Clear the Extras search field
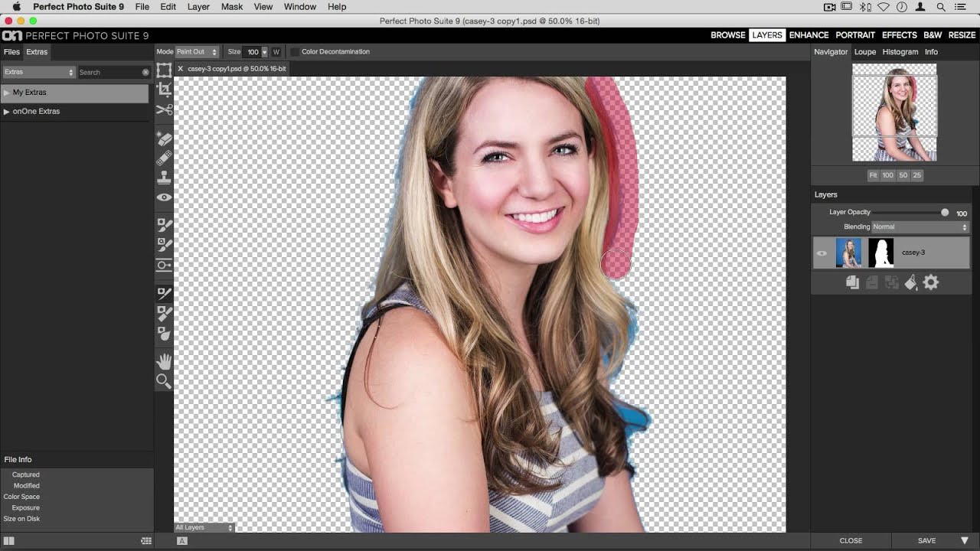980x551 pixels. [x=145, y=72]
